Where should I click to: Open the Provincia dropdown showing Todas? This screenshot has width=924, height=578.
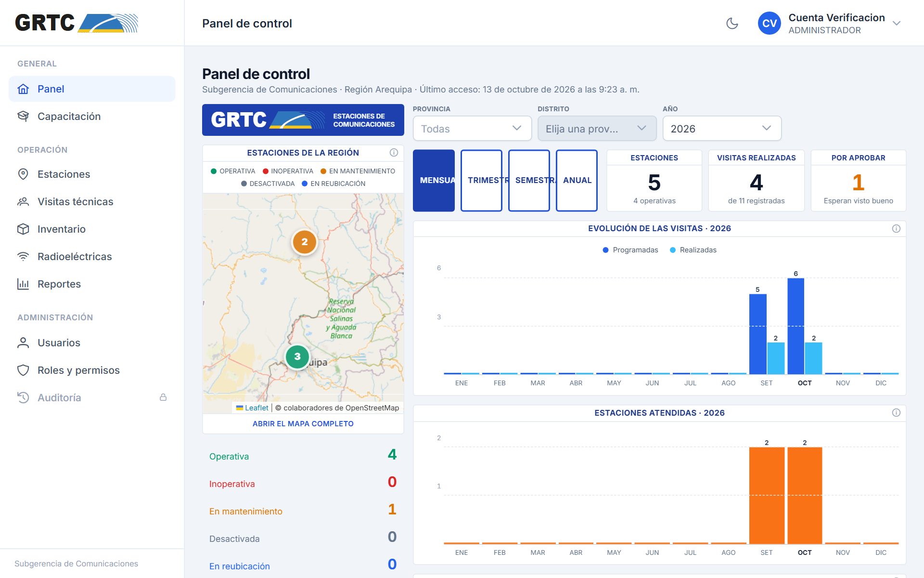click(x=472, y=129)
